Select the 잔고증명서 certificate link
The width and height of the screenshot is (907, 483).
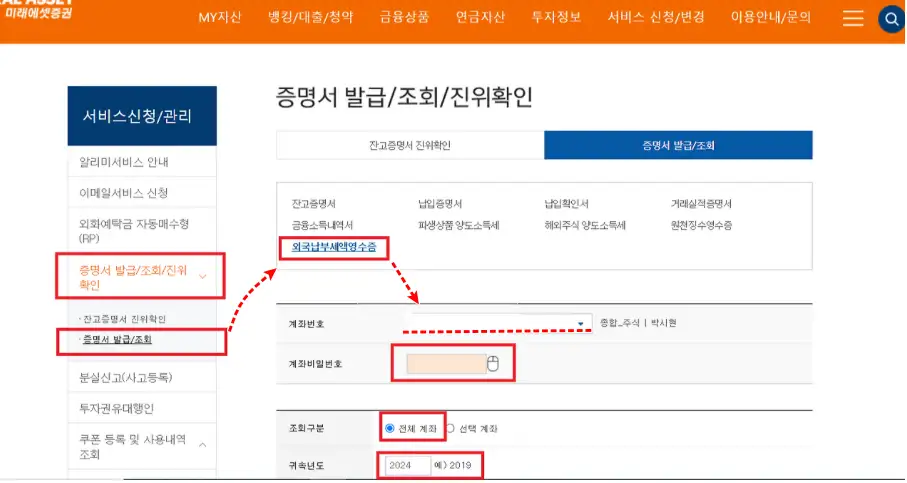pos(314,204)
